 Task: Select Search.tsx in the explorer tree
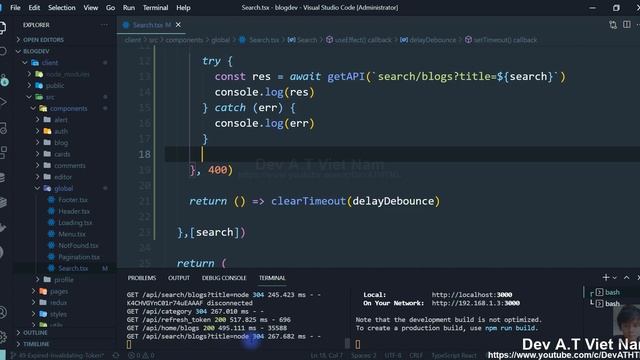73,268
